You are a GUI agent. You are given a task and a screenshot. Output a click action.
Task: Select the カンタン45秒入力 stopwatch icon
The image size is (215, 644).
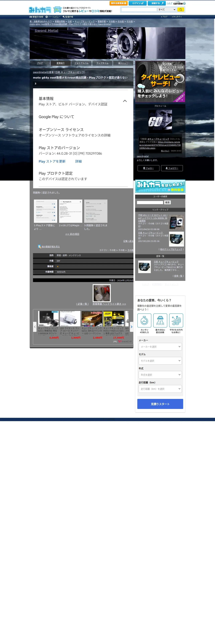[x=144, y=320]
